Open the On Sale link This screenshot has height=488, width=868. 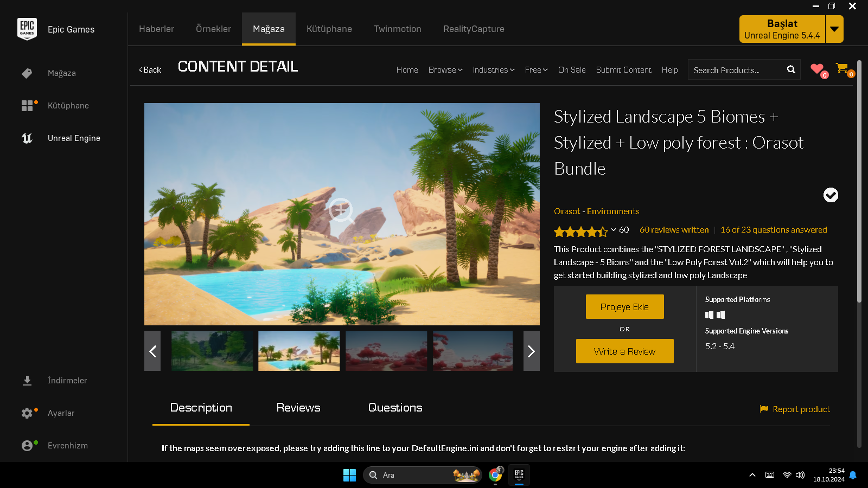coord(572,70)
